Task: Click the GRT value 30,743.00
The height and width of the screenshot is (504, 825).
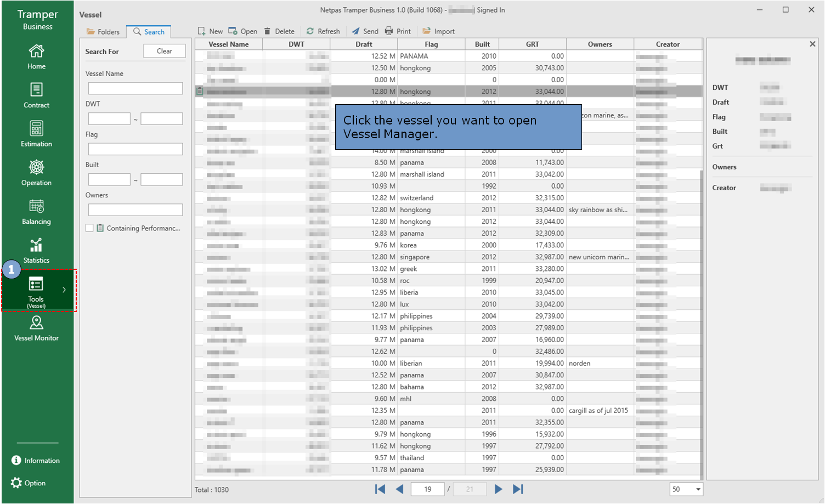Action: [533, 68]
